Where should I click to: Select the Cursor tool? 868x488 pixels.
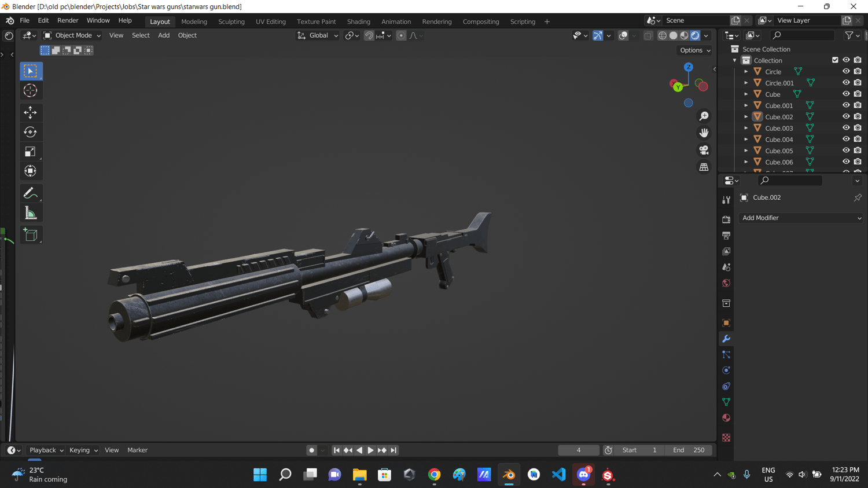pos(30,90)
